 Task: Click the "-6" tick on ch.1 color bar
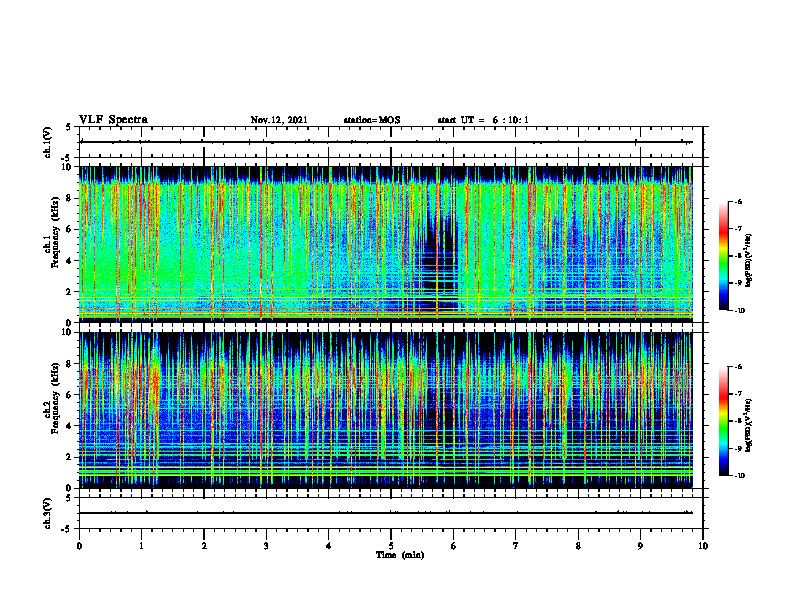[738, 202]
